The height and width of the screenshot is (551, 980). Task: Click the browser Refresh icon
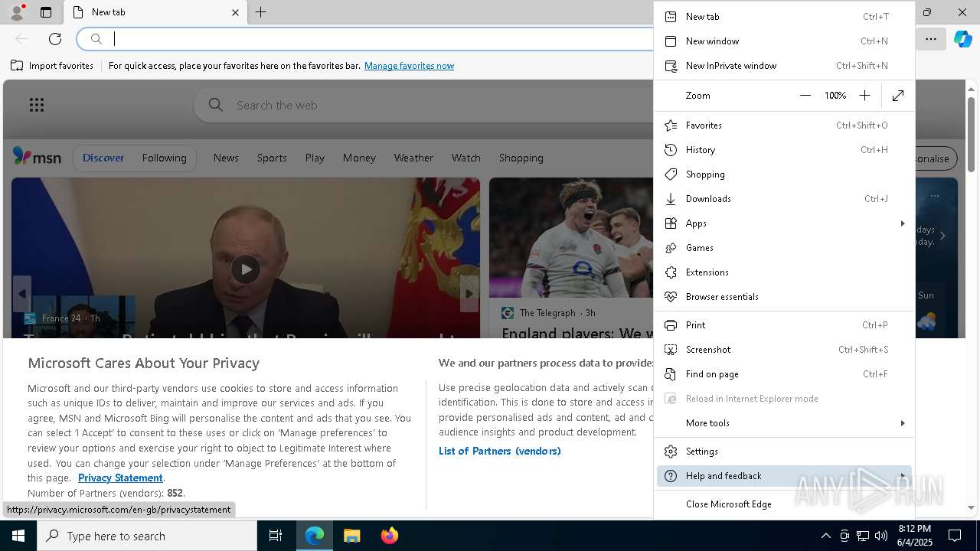click(55, 39)
